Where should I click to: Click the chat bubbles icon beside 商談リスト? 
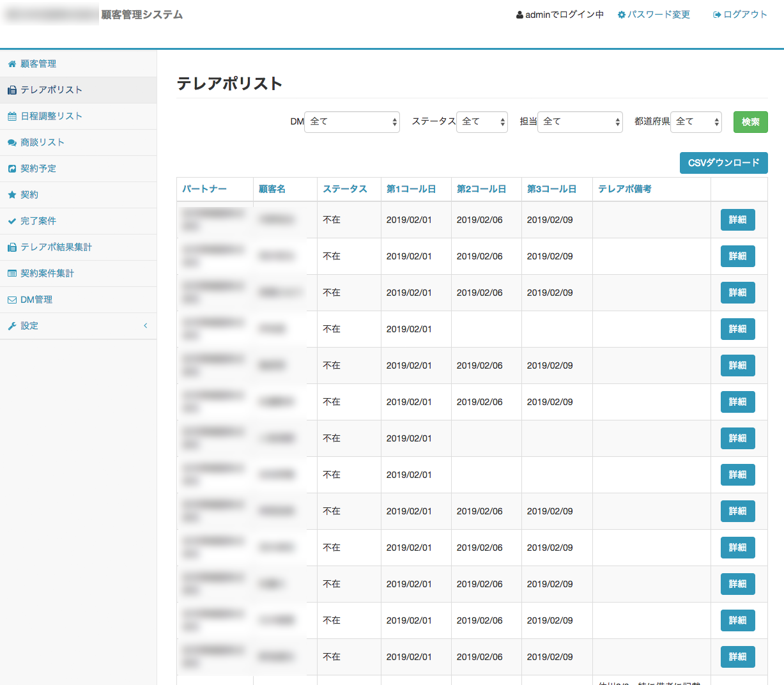tap(12, 142)
